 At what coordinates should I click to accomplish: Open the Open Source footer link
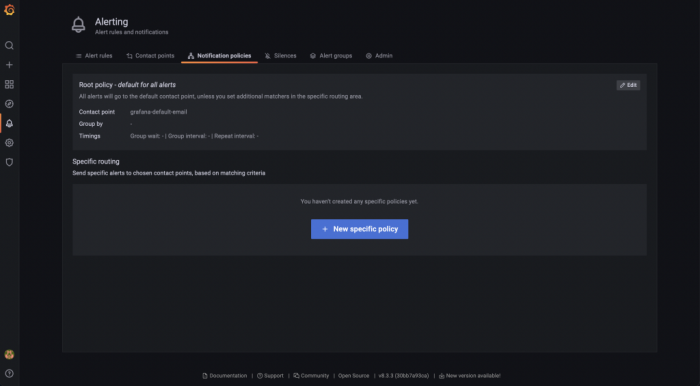coord(354,376)
